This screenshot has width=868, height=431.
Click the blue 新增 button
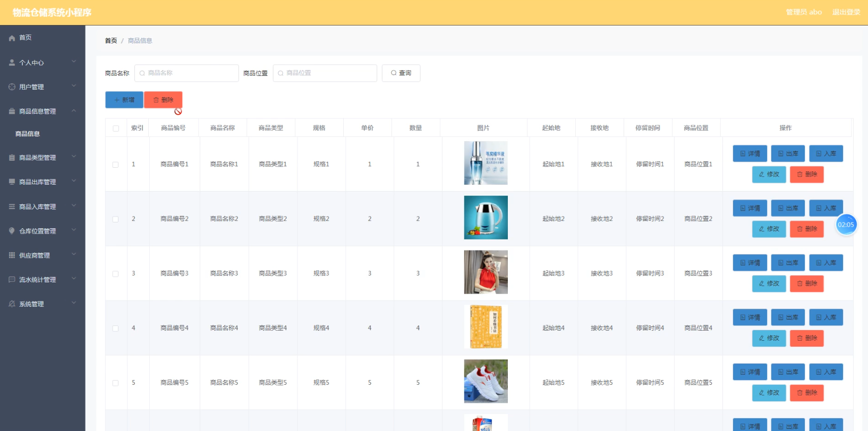[124, 100]
